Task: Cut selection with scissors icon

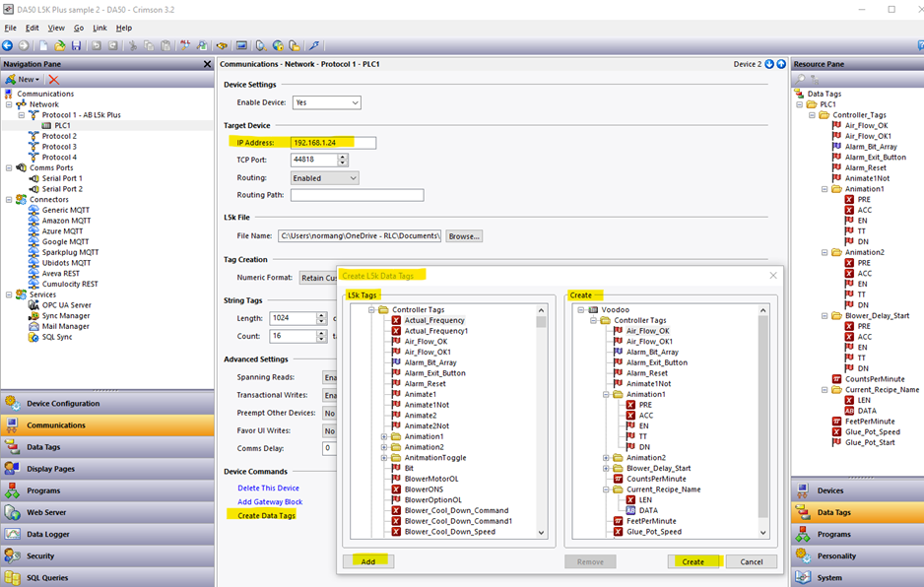Action: (x=133, y=45)
